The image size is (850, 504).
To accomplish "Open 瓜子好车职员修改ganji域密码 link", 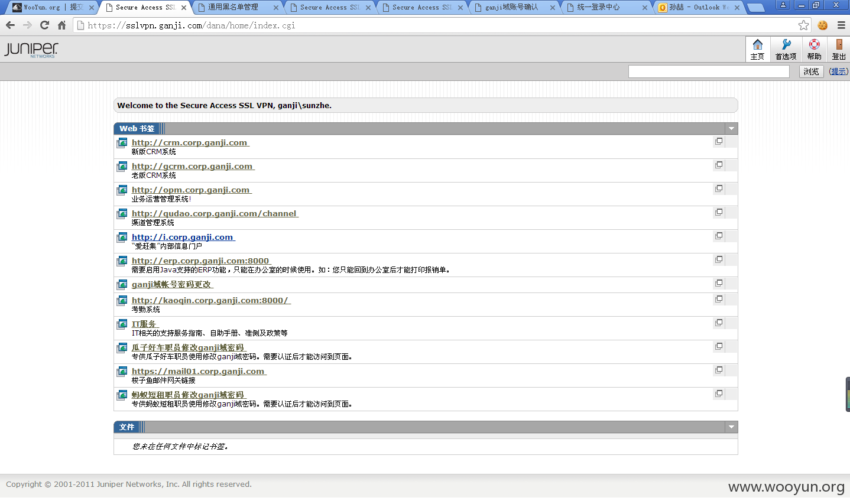I will click(189, 347).
